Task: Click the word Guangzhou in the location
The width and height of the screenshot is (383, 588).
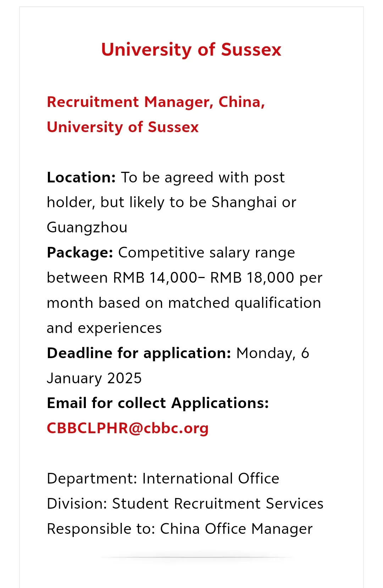Action: [87, 228]
